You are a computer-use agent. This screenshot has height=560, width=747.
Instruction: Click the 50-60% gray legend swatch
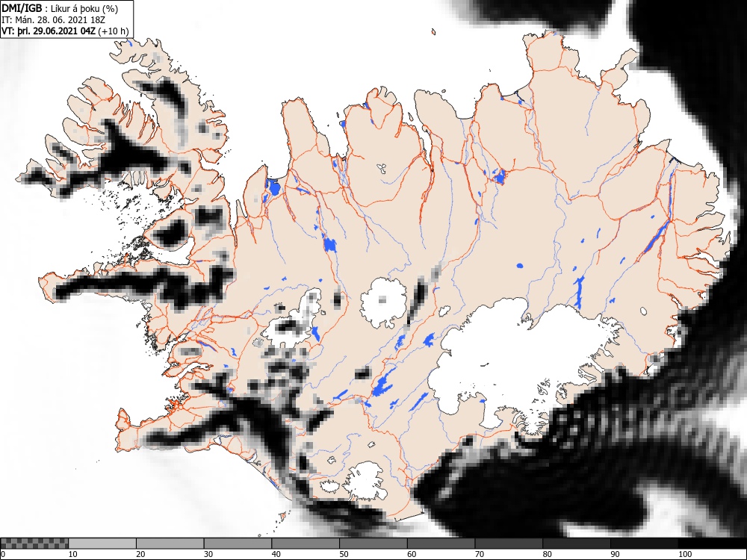point(373,544)
